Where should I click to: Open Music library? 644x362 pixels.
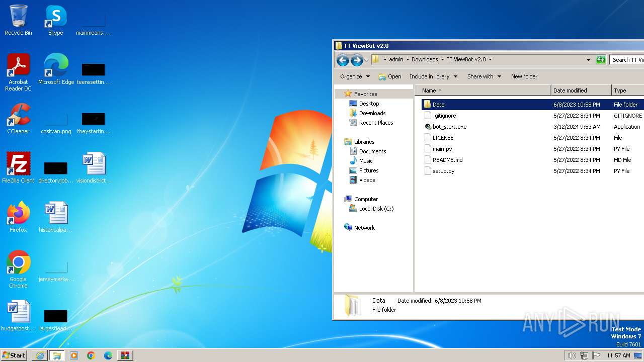click(x=366, y=161)
